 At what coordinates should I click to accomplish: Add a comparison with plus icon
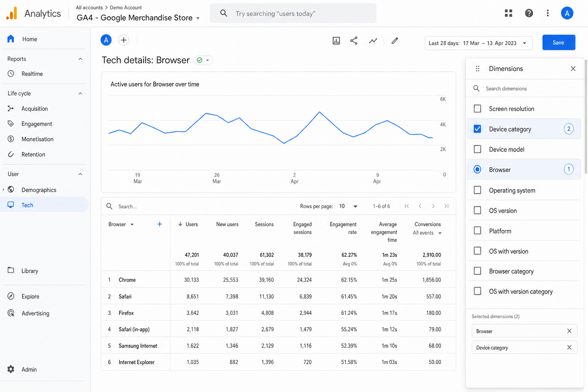click(x=124, y=40)
